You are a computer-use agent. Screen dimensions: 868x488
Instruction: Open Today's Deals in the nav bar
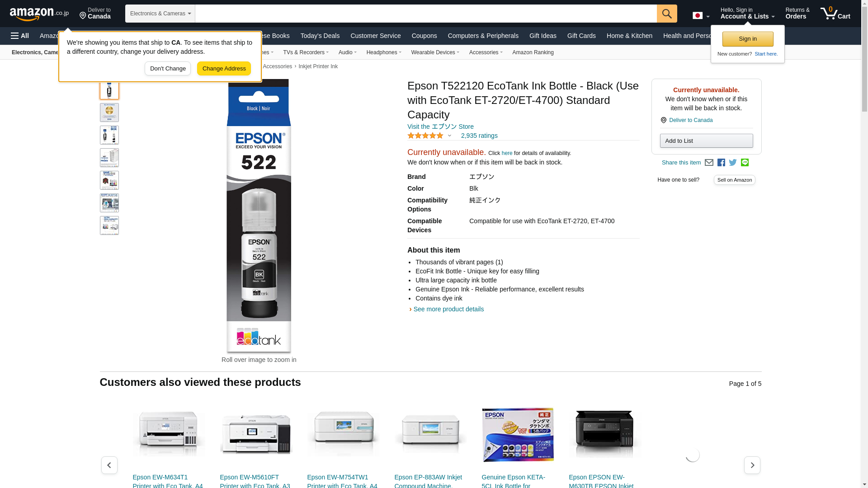[320, 36]
